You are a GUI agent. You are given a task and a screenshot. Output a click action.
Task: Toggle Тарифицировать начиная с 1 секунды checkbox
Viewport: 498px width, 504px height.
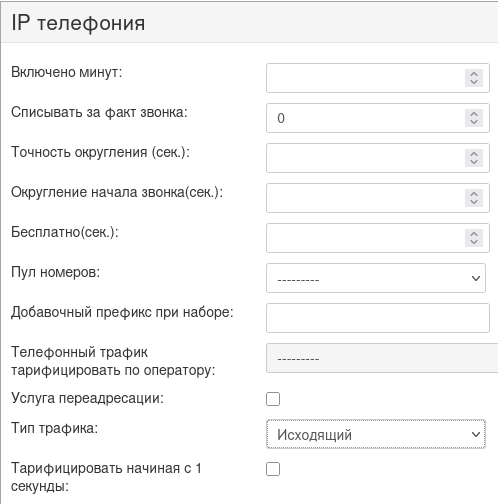coord(273,469)
